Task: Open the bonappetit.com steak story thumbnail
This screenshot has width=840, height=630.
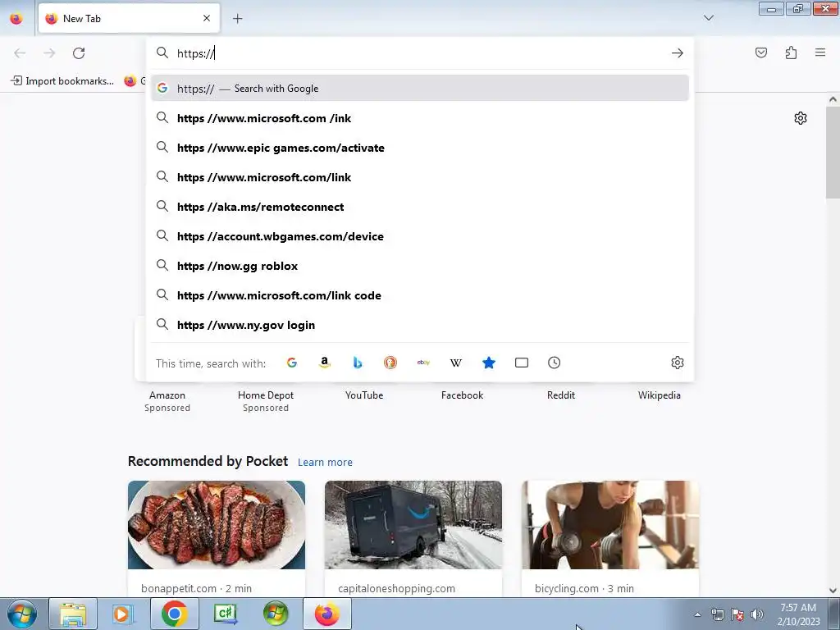Action: coord(217,525)
